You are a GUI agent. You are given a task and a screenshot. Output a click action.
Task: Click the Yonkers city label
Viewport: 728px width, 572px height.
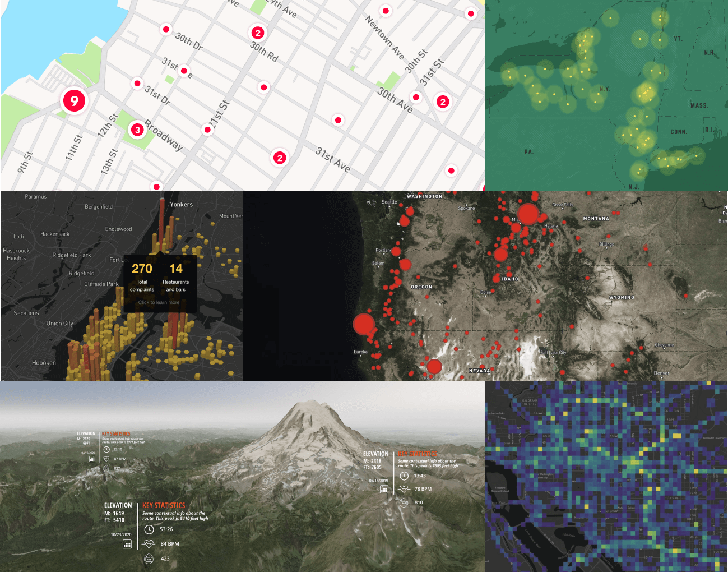tap(182, 205)
